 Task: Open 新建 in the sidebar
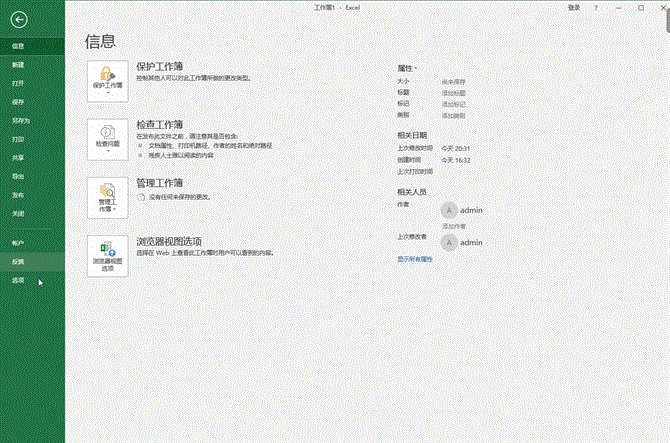click(x=18, y=64)
